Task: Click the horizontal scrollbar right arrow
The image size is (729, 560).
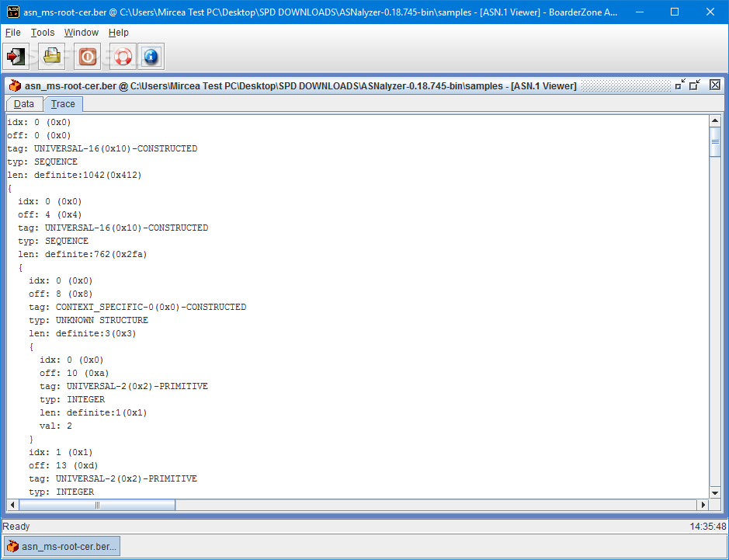Action: [703, 505]
